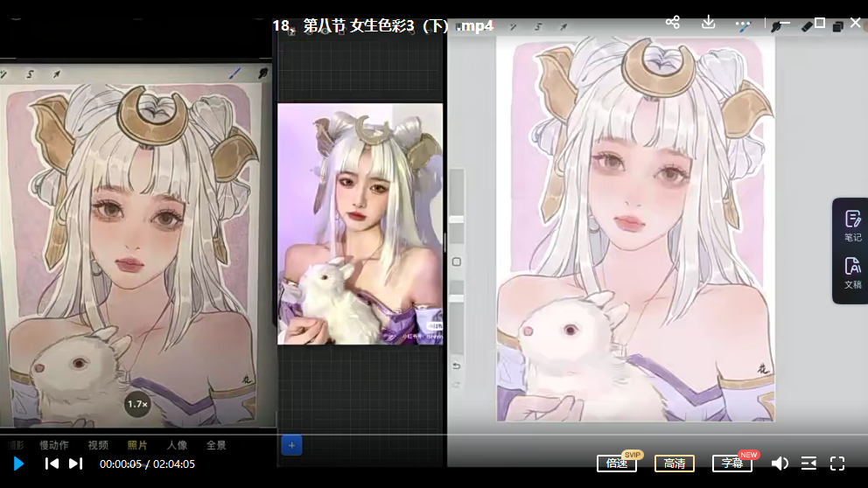This screenshot has height=488, width=868.
Task: Play the video
Action: [x=18, y=464]
